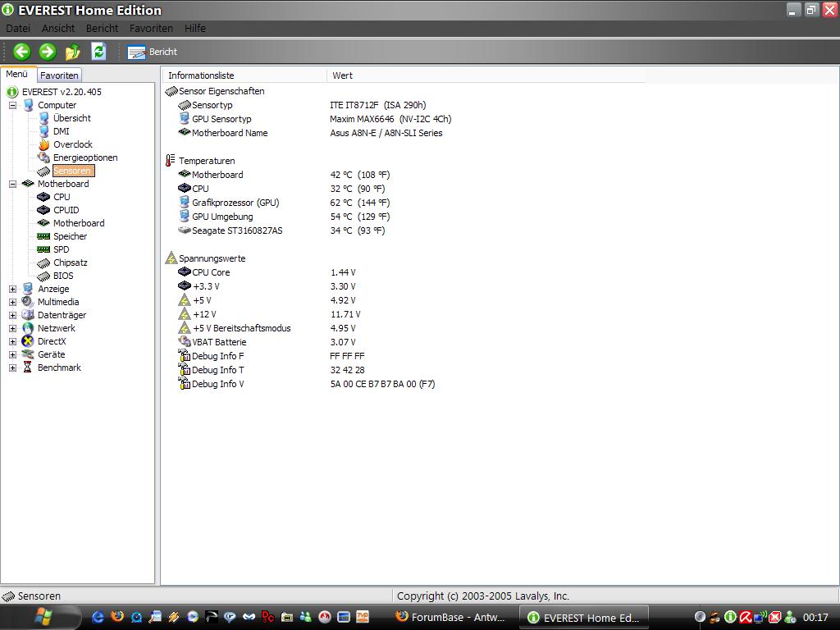This screenshot has width=840, height=630.
Task: Open the Datei menu
Action: pyautogui.click(x=18, y=29)
